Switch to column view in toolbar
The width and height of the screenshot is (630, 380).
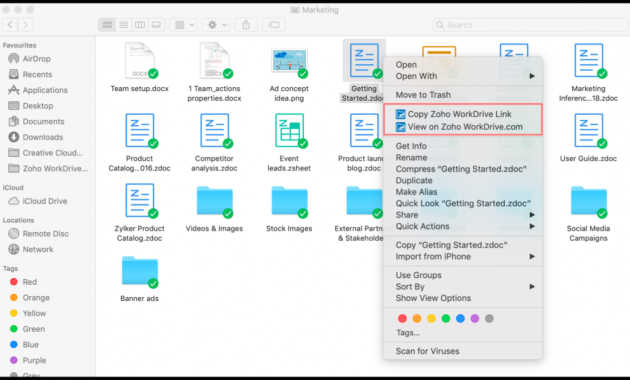tap(140, 25)
